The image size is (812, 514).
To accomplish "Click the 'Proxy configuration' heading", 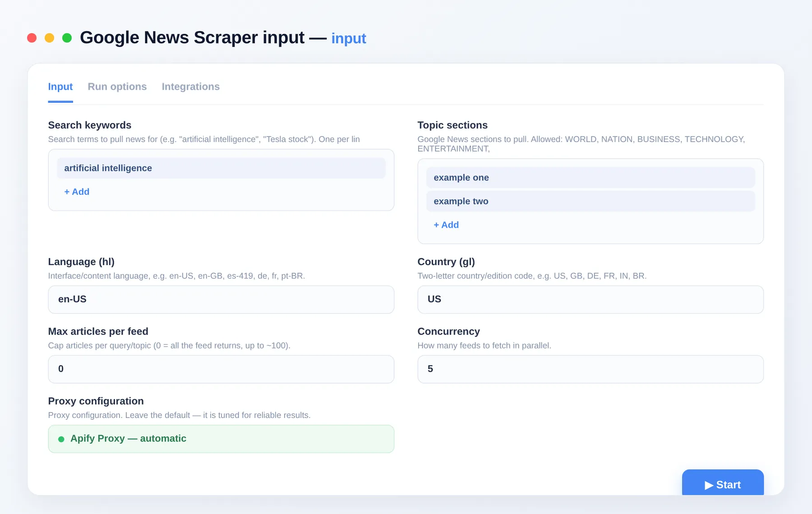I will pos(96,401).
